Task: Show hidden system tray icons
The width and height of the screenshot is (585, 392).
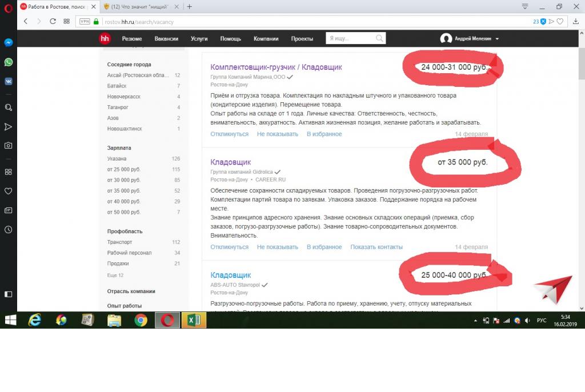Action: coord(475,321)
